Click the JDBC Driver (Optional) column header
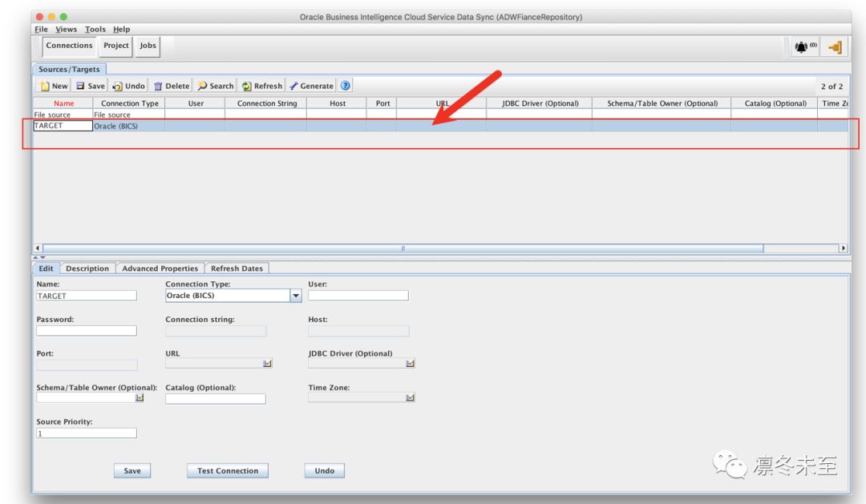This screenshot has height=504, width=866. pos(540,103)
